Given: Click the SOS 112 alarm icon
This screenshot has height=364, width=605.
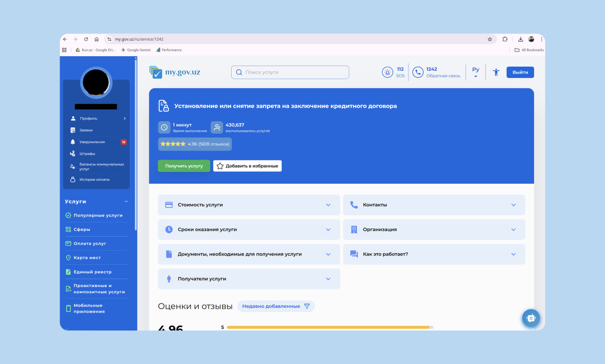Looking at the screenshot, I should 387,72.
